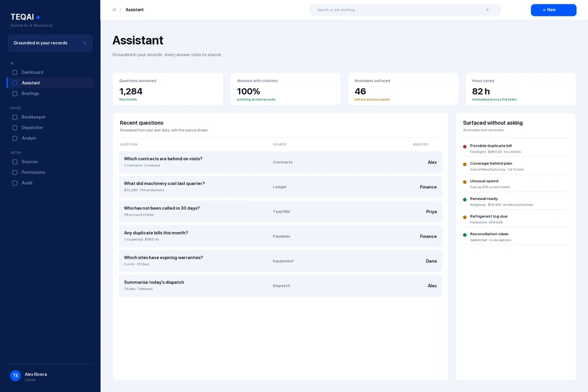The image size is (588, 392).
Task: Click Priya in the Asked By column
Action: point(431,212)
